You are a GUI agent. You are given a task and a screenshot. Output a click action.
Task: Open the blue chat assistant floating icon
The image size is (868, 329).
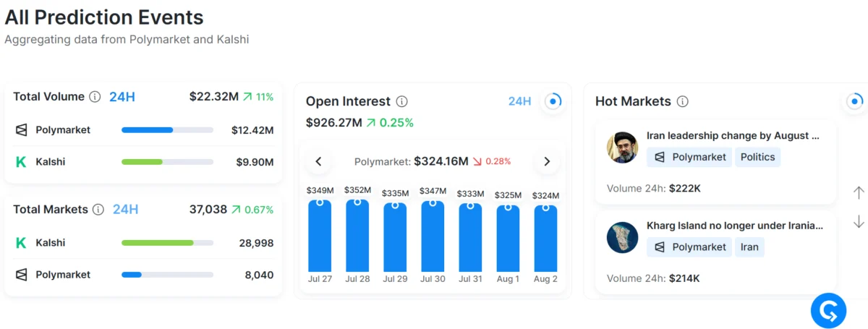tap(829, 312)
